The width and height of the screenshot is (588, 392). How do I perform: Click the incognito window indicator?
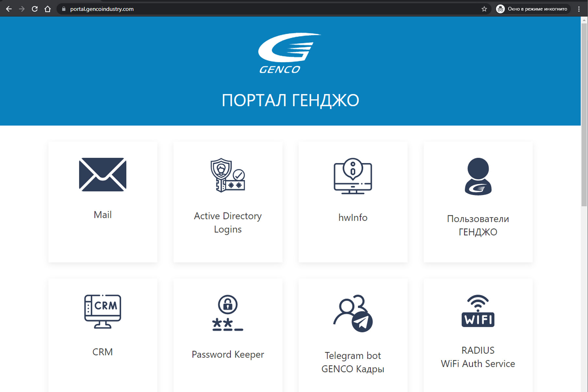(533, 9)
